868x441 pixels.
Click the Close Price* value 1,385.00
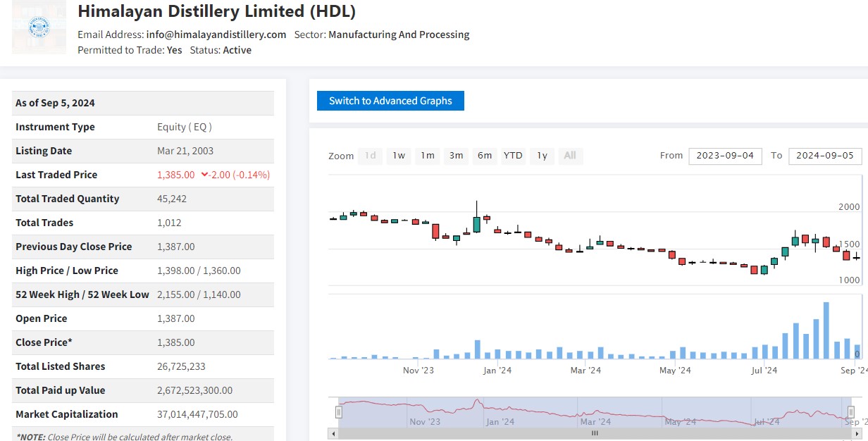click(176, 342)
